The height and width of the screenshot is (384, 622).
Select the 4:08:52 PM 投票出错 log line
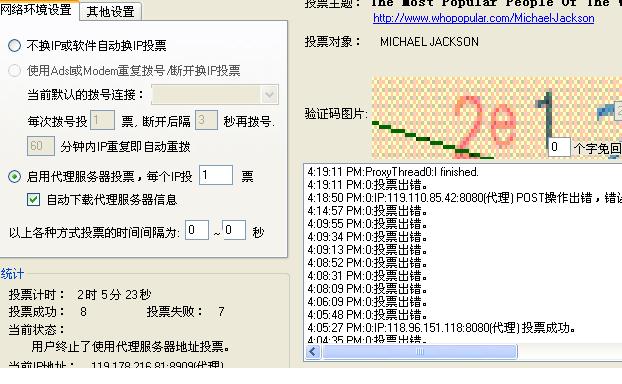(x=367, y=263)
